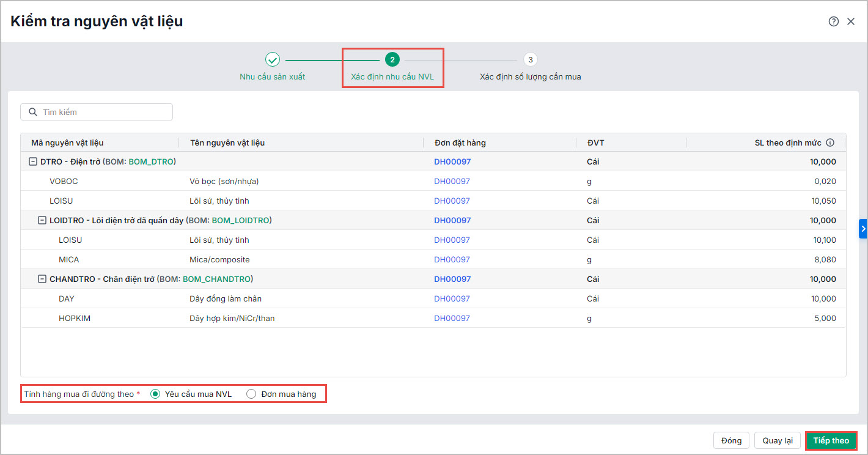Click the help question mark icon
Image resolution: width=868 pixels, height=455 pixels.
pos(833,21)
